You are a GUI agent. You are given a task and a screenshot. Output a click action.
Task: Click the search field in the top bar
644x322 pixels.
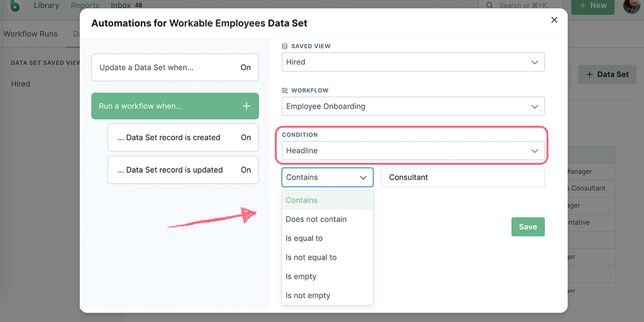click(x=520, y=6)
